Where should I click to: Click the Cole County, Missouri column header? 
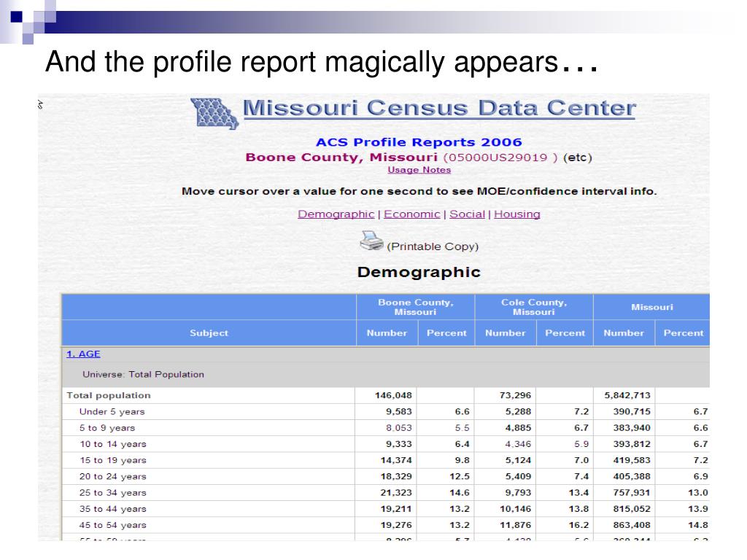(534, 307)
